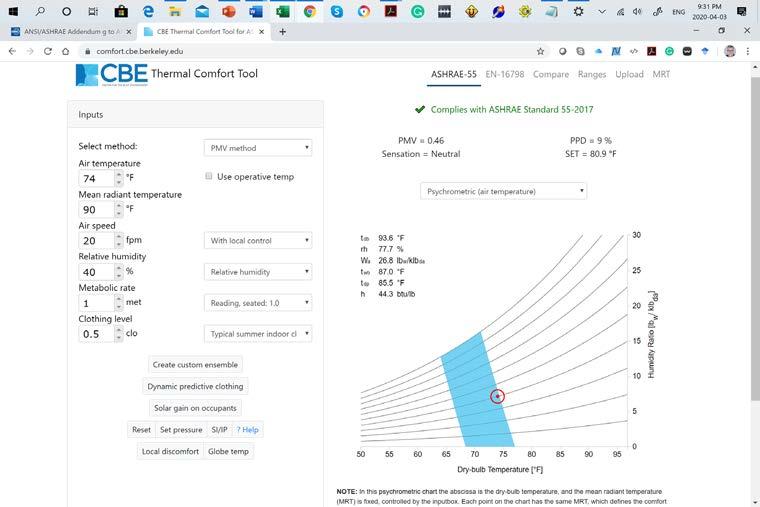Click the CBE logo
The width and height of the screenshot is (760, 507).
111,75
